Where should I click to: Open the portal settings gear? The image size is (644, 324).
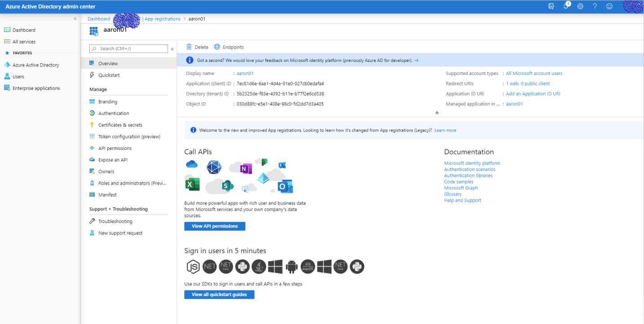click(580, 6)
